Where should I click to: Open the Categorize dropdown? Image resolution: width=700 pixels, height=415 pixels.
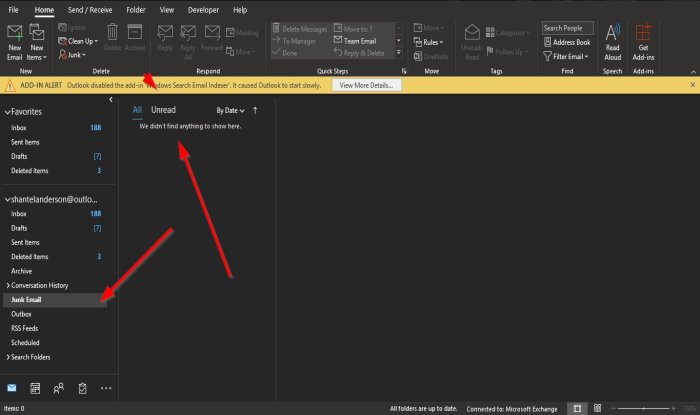click(508, 33)
